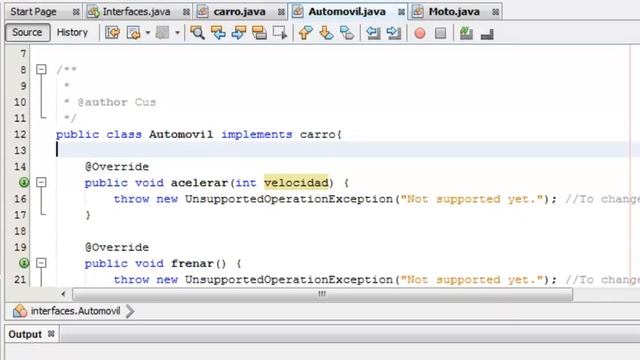Click the frenar method name
This screenshot has width=640, height=360.
(192, 263)
